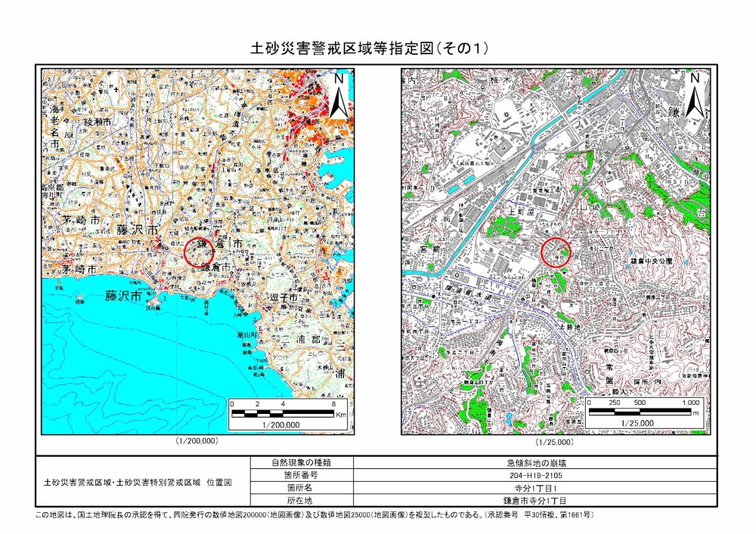Click the north arrow on the left map
The height and width of the screenshot is (534, 756).
point(339,94)
